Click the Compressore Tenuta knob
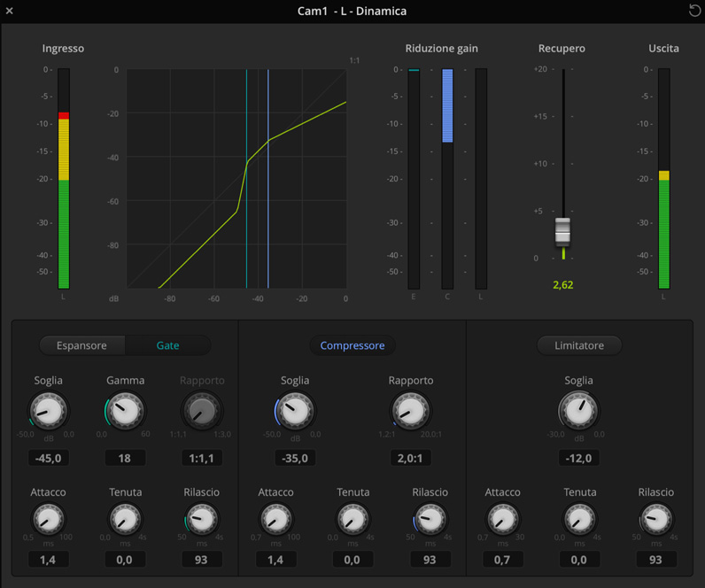 352,520
